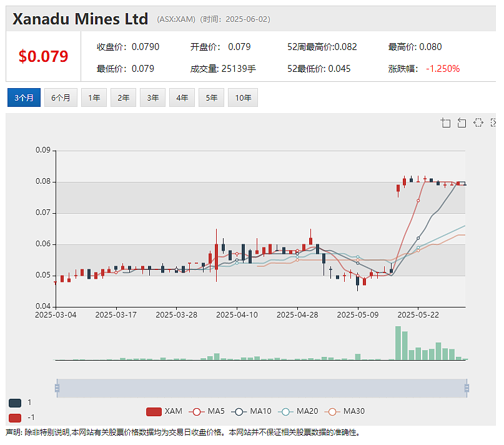
Task: Switch to the 1年 range
Action: coord(94,97)
